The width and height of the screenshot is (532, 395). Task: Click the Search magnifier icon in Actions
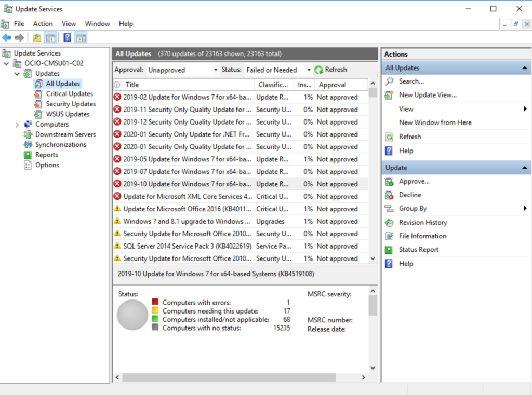tap(390, 81)
